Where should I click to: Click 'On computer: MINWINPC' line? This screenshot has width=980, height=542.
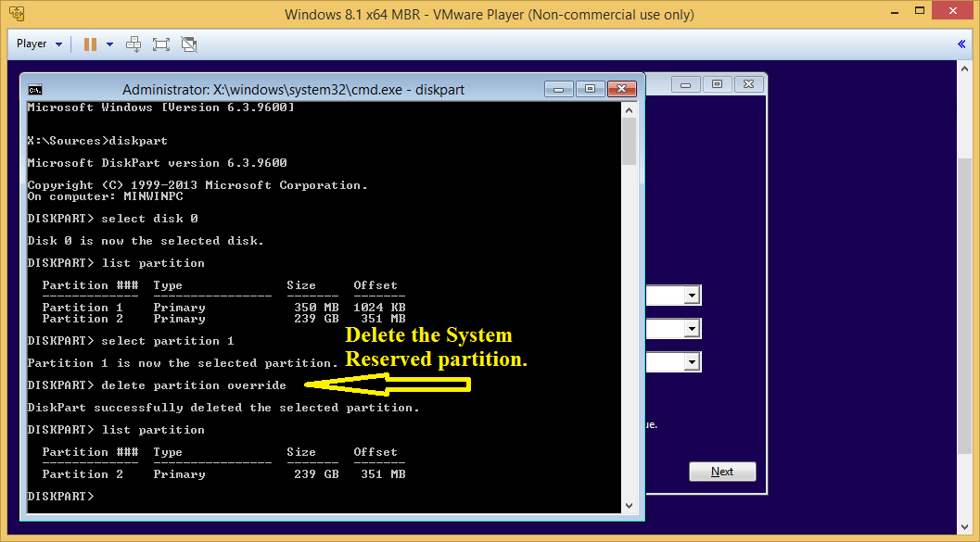click(x=105, y=196)
